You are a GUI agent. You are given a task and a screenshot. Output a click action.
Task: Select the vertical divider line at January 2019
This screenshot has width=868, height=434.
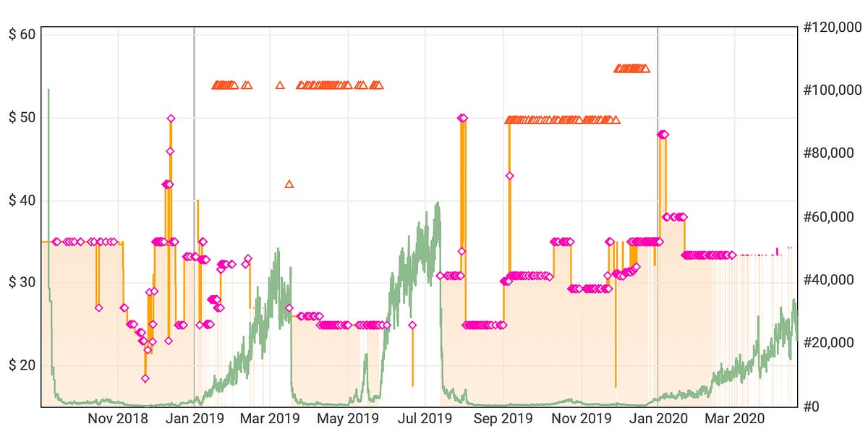coord(195,217)
